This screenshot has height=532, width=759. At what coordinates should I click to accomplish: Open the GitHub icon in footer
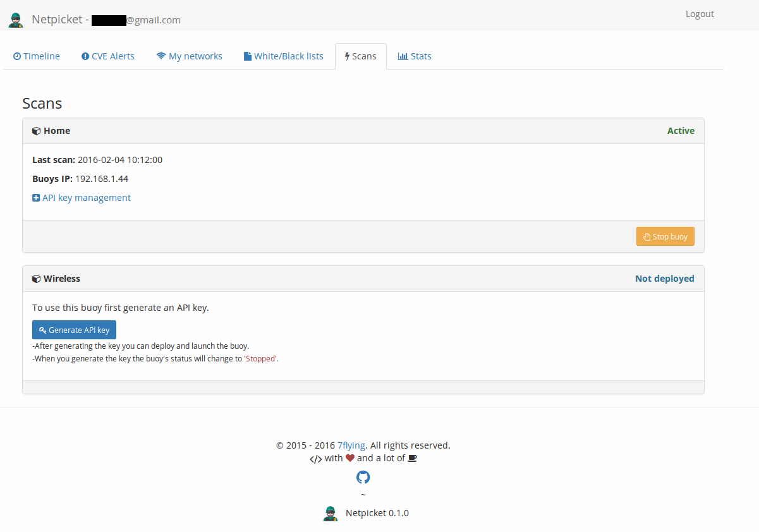click(x=363, y=477)
